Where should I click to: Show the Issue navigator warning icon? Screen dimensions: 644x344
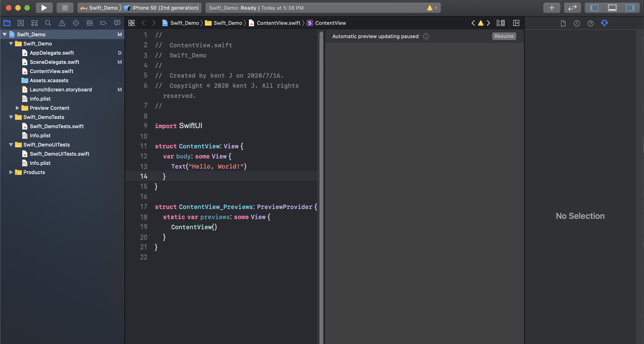[62, 23]
